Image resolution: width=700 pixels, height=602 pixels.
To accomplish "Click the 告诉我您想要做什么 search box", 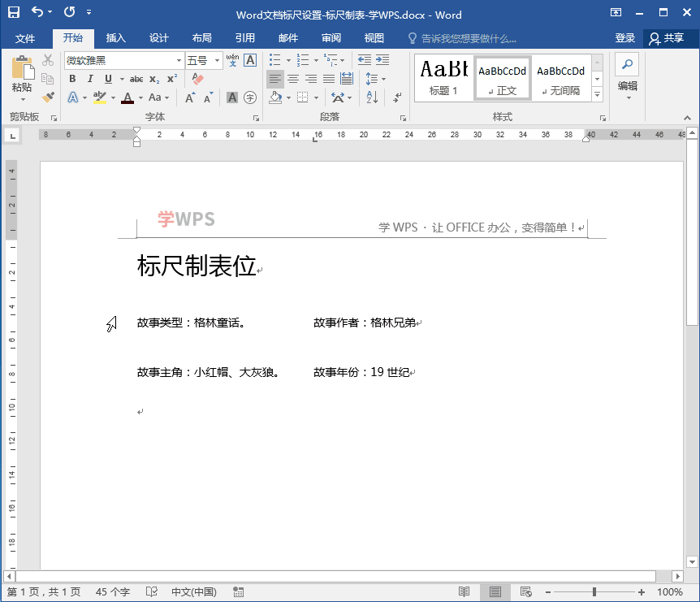I will (469, 38).
